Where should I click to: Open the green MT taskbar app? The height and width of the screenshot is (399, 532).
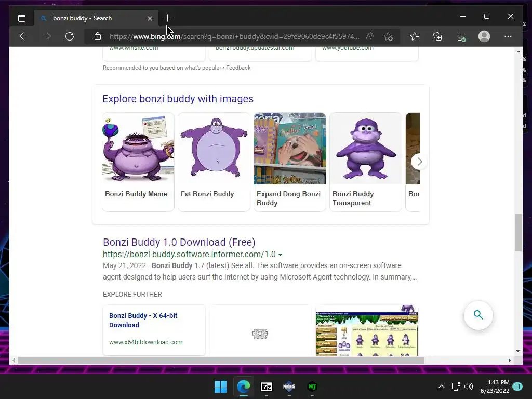(x=312, y=387)
